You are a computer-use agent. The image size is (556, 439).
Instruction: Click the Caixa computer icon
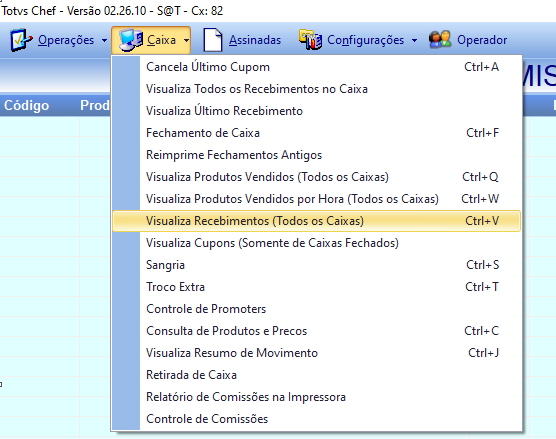click(x=131, y=40)
